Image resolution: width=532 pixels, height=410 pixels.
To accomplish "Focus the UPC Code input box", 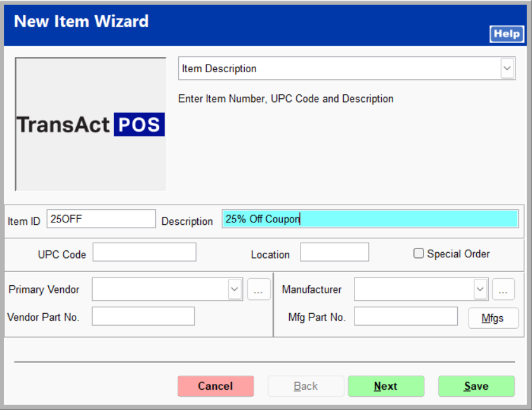I will 145,252.
